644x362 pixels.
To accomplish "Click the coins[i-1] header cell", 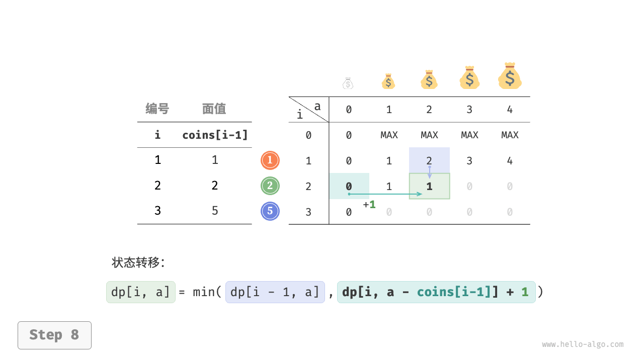I will tap(215, 135).
